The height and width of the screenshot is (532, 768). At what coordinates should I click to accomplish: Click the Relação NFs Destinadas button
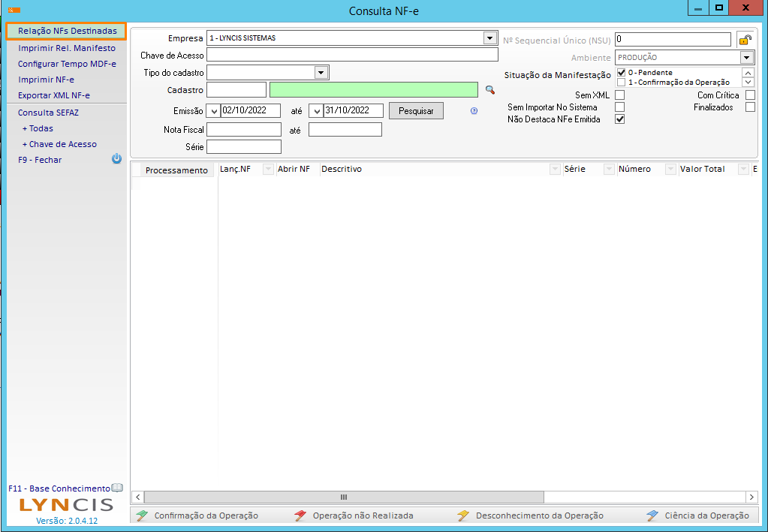tap(67, 31)
